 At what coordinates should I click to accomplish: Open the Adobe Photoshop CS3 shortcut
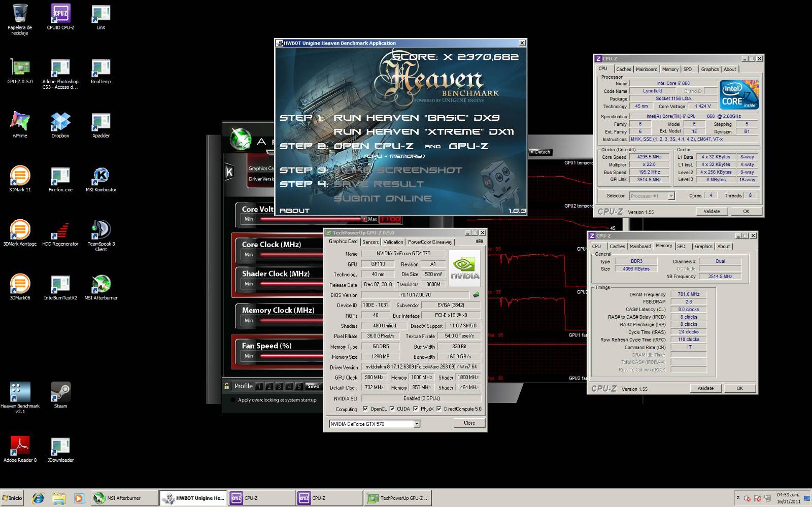click(x=60, y=73)
